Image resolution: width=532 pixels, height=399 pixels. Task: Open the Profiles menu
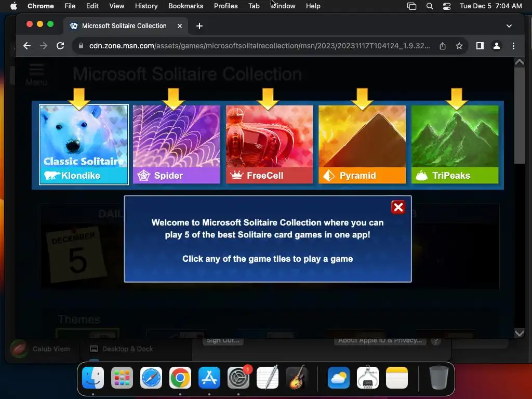[x=225, y=6]
